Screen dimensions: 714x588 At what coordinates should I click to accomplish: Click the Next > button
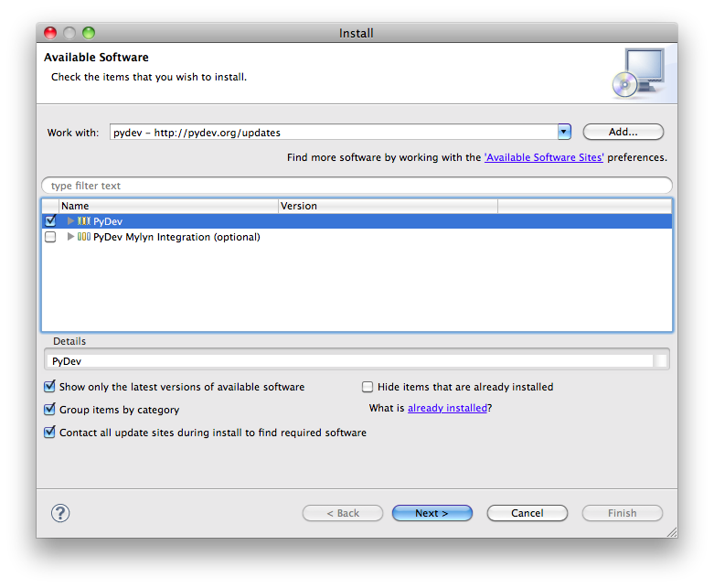[x=432, y=513]
